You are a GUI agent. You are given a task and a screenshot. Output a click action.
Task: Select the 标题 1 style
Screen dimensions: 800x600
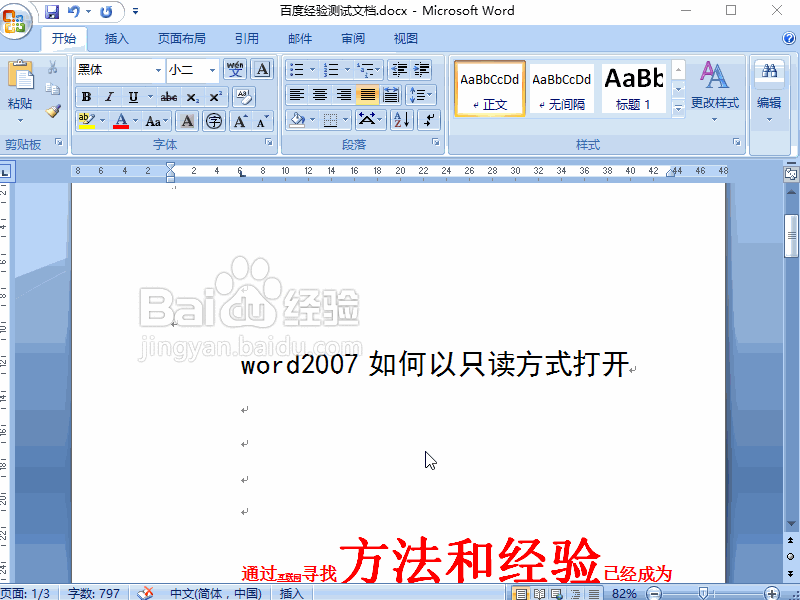tap(634, 89)
